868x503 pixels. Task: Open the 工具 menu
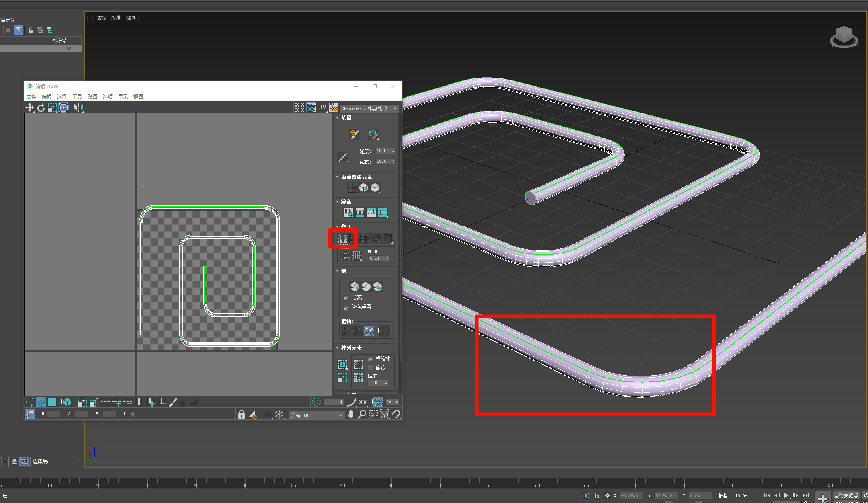77,96
